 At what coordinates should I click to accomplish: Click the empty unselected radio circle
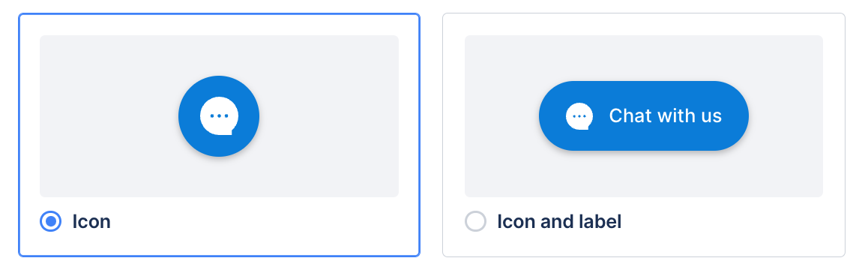475,222
